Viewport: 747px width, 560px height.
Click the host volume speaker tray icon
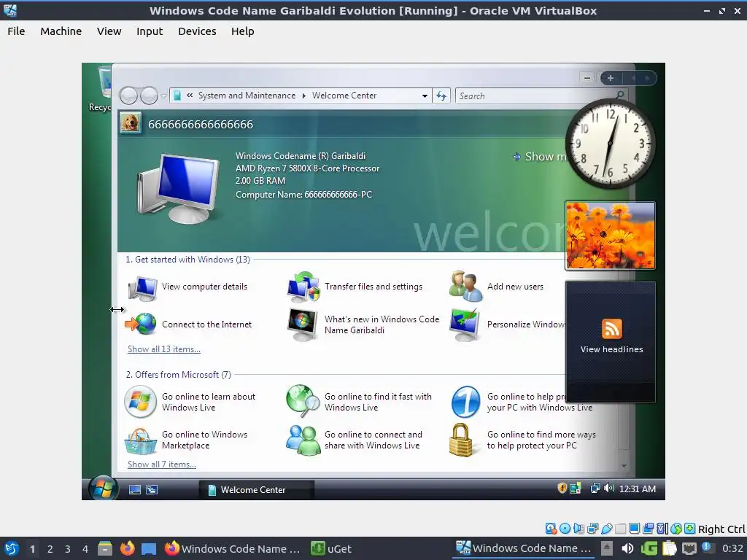click(x=627, y=548)
